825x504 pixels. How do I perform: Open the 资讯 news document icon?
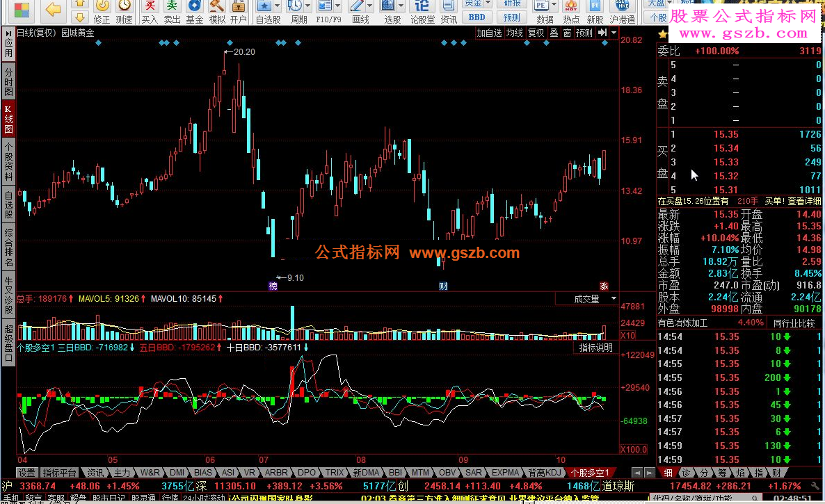(x=449, y=12)
